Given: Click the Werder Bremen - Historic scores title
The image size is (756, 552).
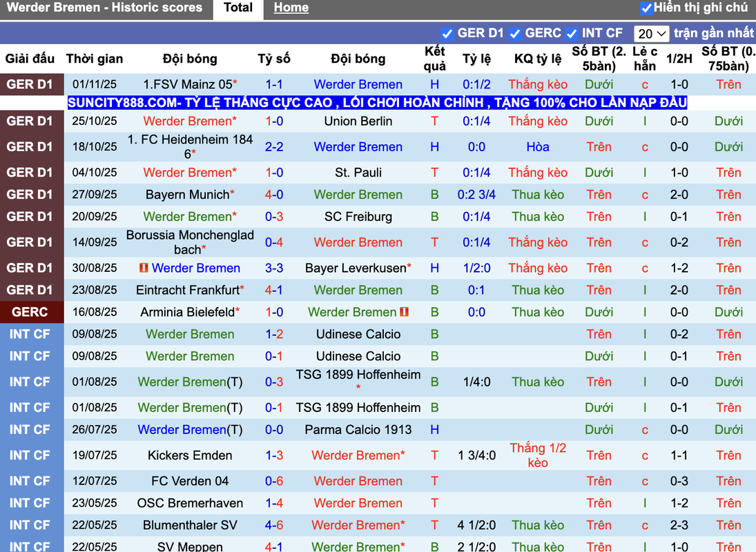Looking at the screenshot, I should 104,8.
